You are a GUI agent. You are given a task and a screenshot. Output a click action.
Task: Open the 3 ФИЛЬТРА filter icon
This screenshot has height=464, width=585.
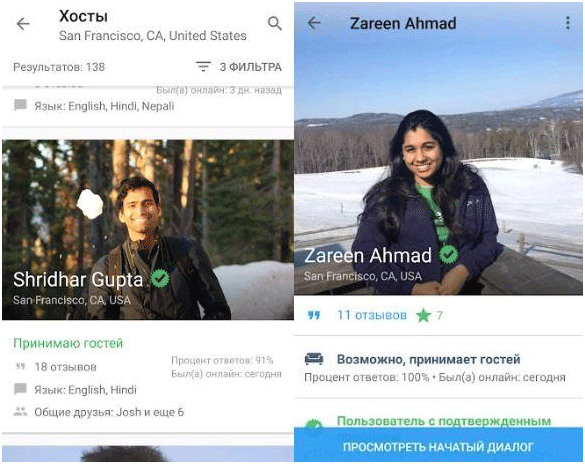[203, 67]
